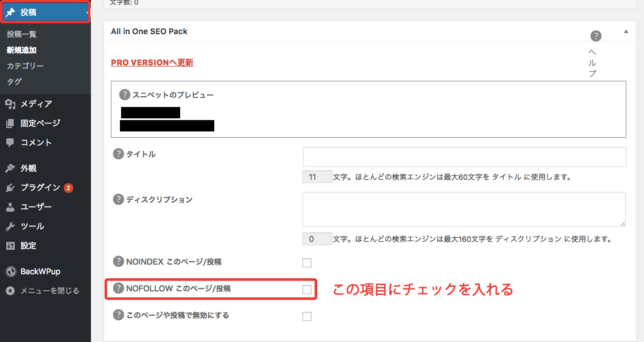Check the NOFOLLOW このページ/投稿 checkbox
644x342 pixels.
click(x=307, y=290)
